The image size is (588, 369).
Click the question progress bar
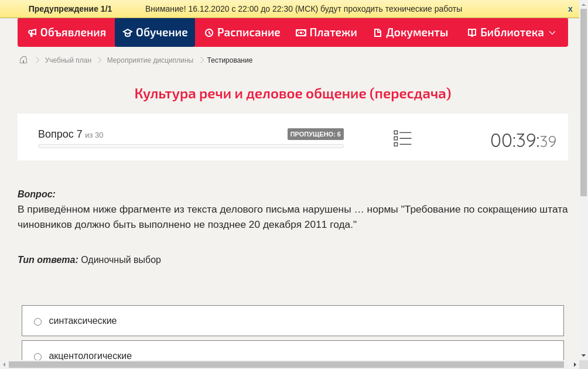click(190, 146)
